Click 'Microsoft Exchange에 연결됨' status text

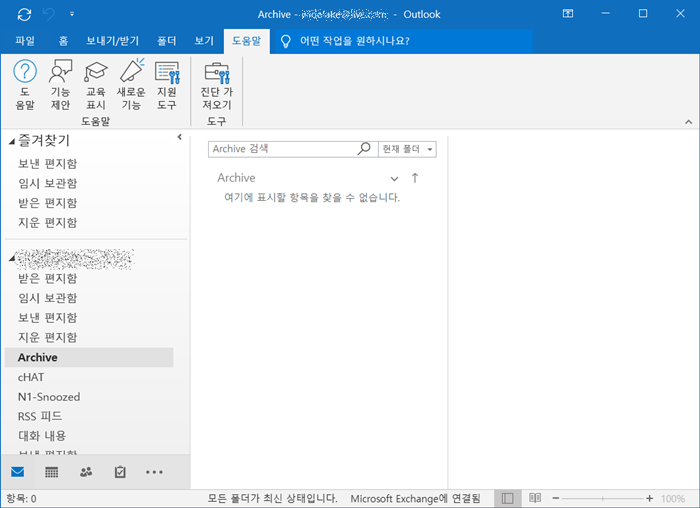(415, 499)
